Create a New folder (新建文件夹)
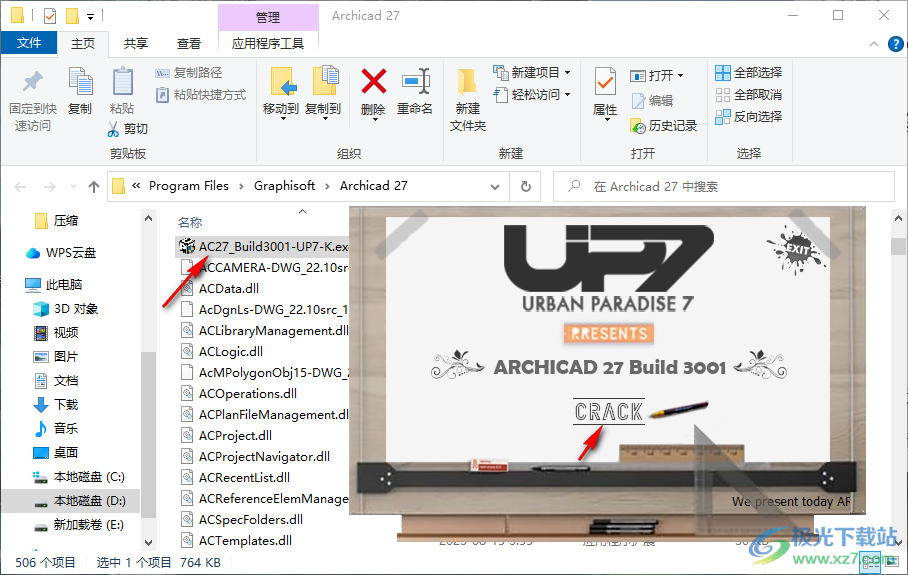The image size is (908, 575). click(467, 98)
